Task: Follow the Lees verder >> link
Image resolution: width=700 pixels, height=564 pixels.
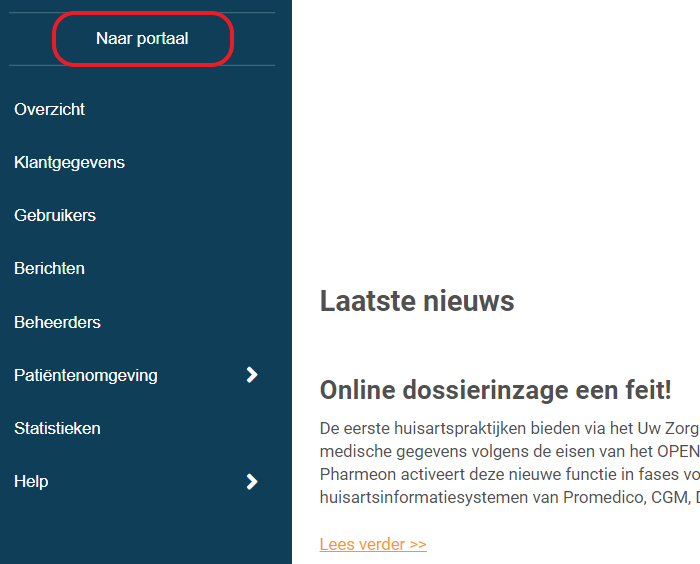Action: click(373, 544)
